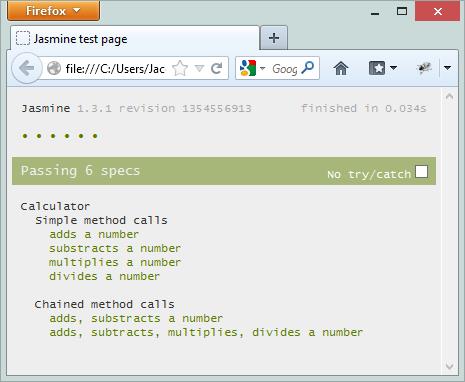Click the page scrollbar down arrow

(x=449, y=366)
